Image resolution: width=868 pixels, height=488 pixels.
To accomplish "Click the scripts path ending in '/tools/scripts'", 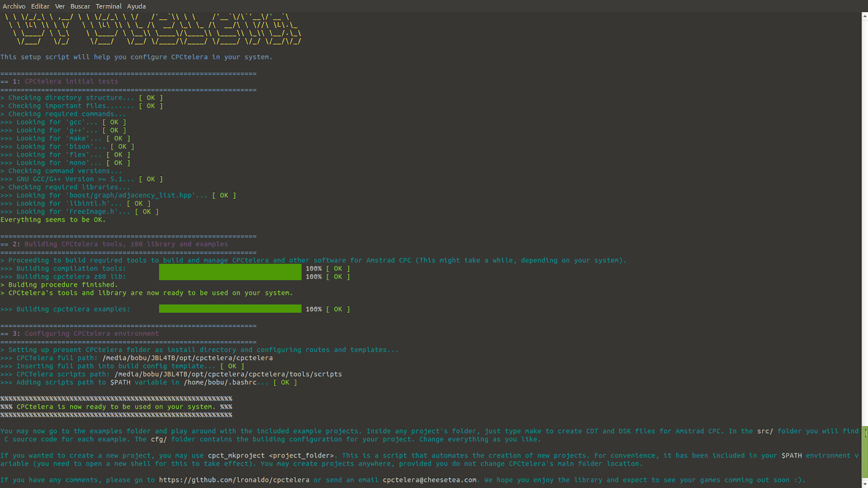I will pos(228,374).
